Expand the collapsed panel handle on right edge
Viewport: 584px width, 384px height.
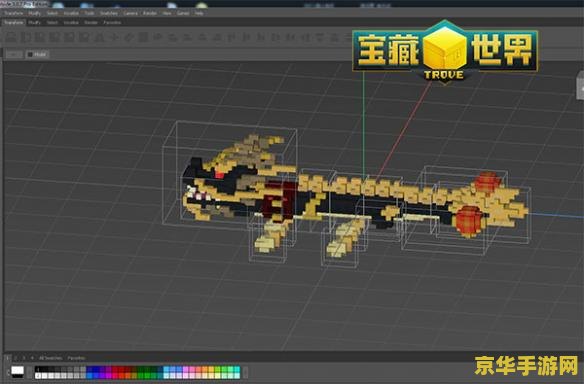[580, 86]
